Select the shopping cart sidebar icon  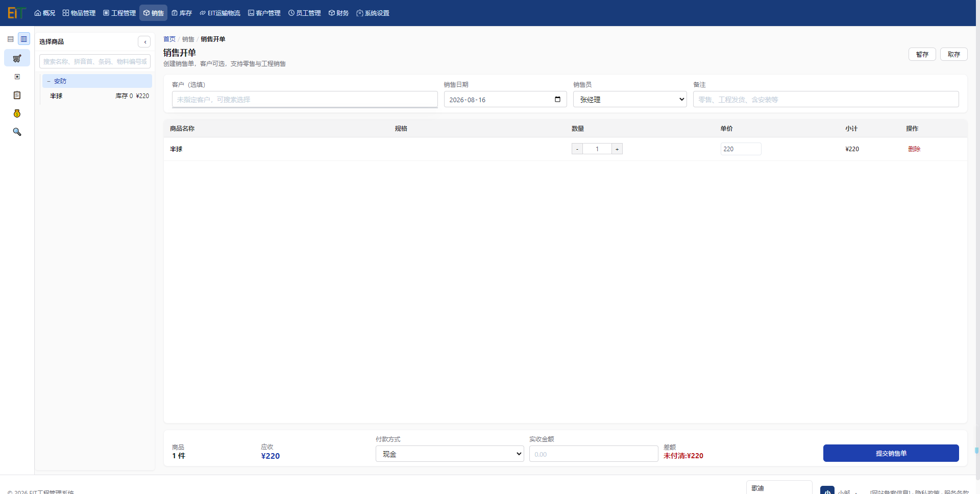17,58
